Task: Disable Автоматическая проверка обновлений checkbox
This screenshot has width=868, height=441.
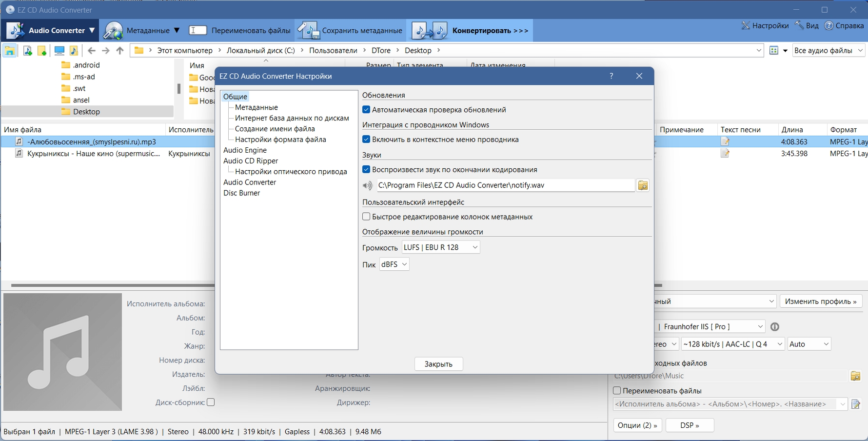Action: tap(366, 110)
